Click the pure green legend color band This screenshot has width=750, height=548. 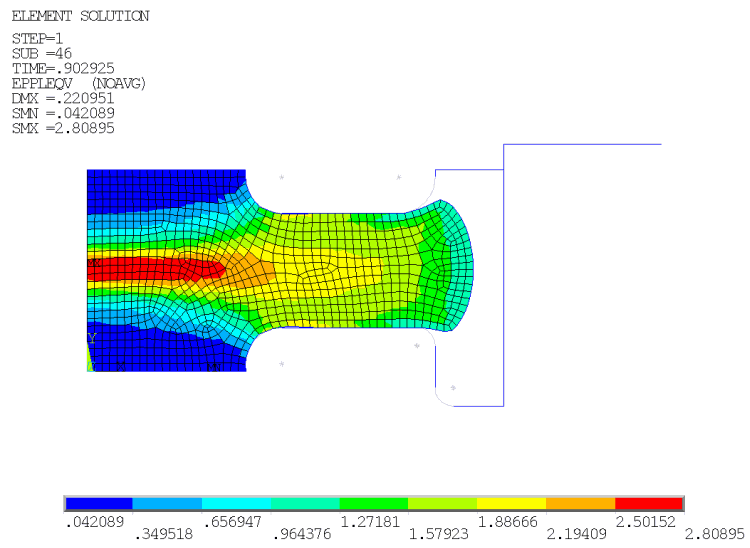pos(374,504)
